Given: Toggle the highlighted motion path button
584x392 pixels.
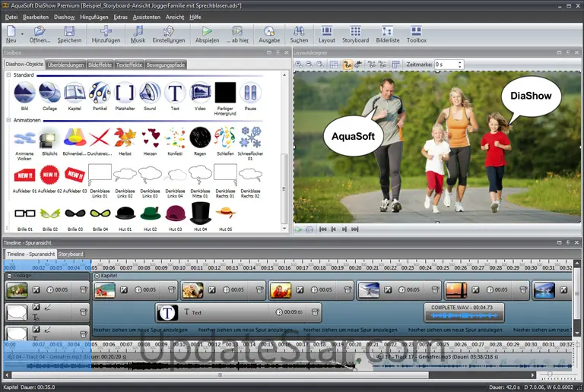Looking at the screenshot, I should point(346,65).
